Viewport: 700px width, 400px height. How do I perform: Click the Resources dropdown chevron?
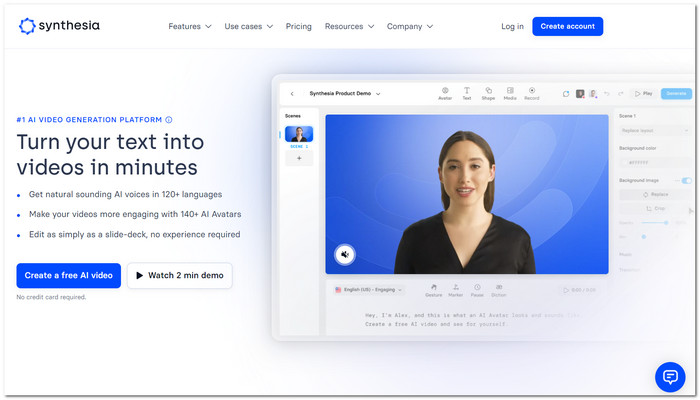(371, 26)
